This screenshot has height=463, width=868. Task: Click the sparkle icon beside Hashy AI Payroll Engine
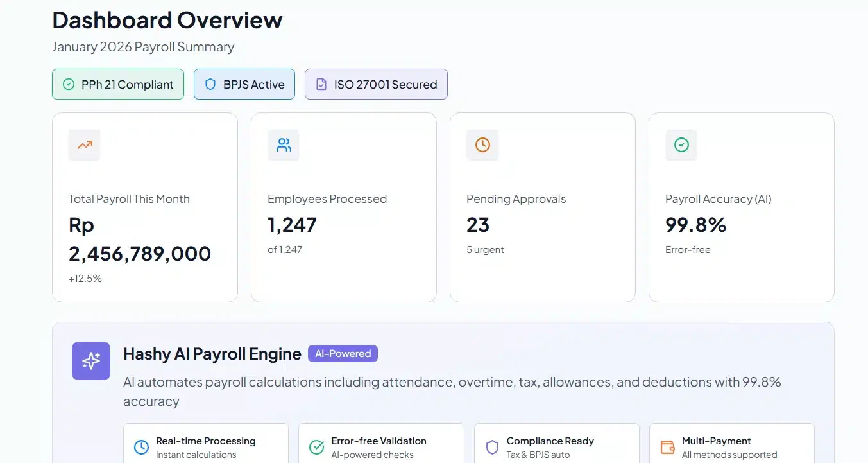click(x=91, y=361)
